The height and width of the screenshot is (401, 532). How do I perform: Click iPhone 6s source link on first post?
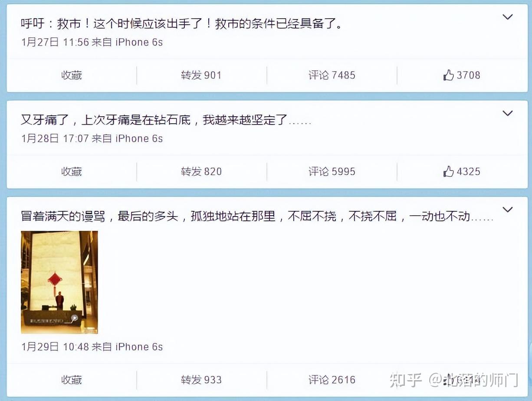139,42
